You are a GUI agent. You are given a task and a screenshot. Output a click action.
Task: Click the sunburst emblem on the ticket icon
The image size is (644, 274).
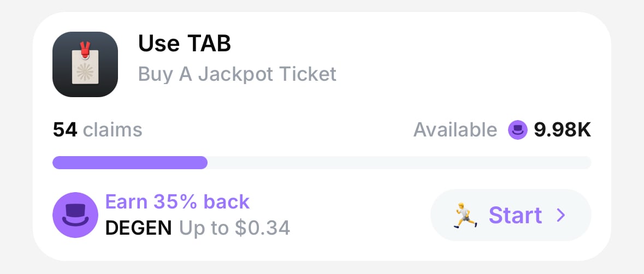click(x=85, y=73)
